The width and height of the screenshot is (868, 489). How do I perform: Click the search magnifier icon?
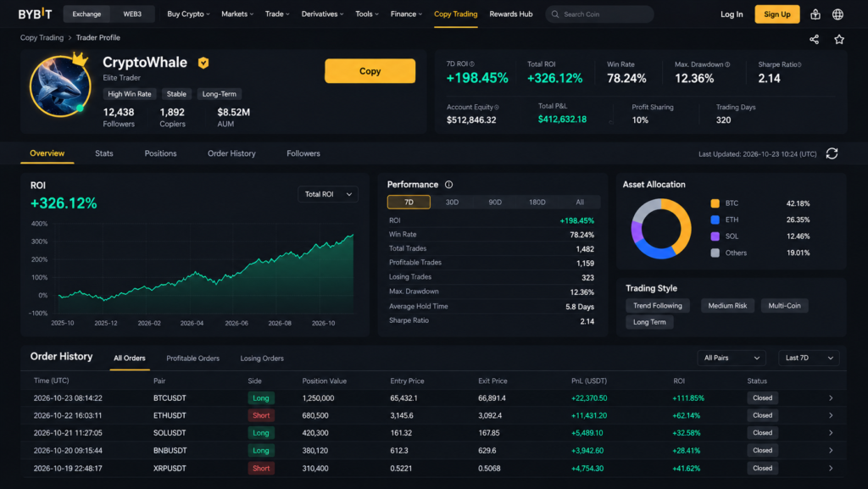pyautogui.click(x=555, y=14)
